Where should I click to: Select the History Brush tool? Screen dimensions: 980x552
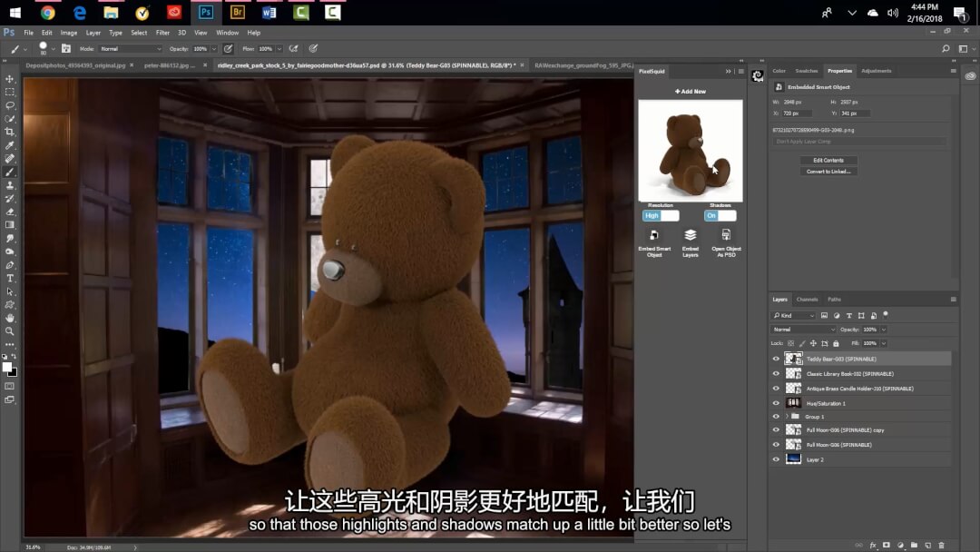(x=9, y=198)
